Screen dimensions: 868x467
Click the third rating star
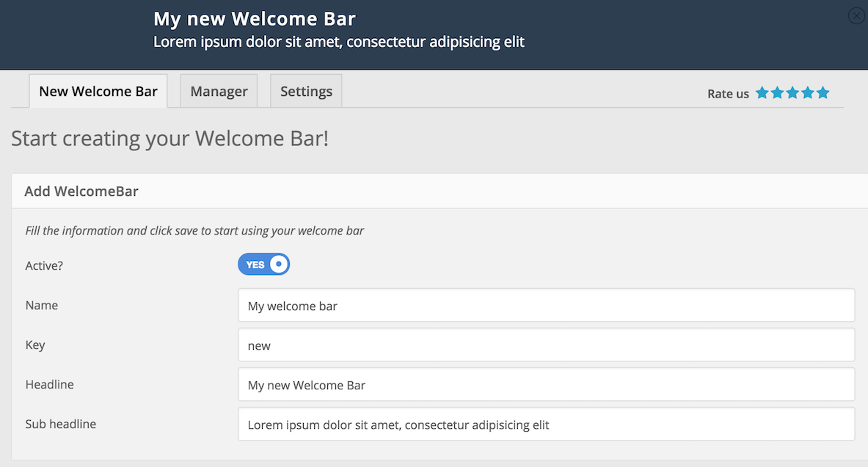792,93
